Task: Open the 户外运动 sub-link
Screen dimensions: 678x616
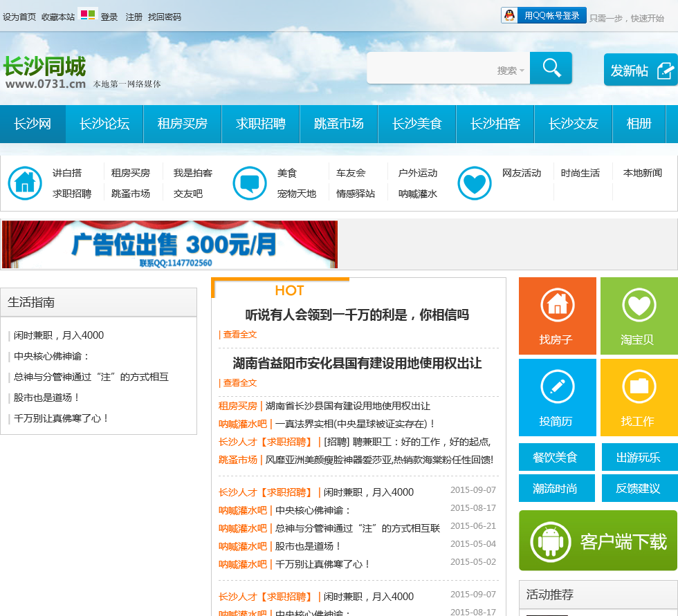Action: point(418,173)
